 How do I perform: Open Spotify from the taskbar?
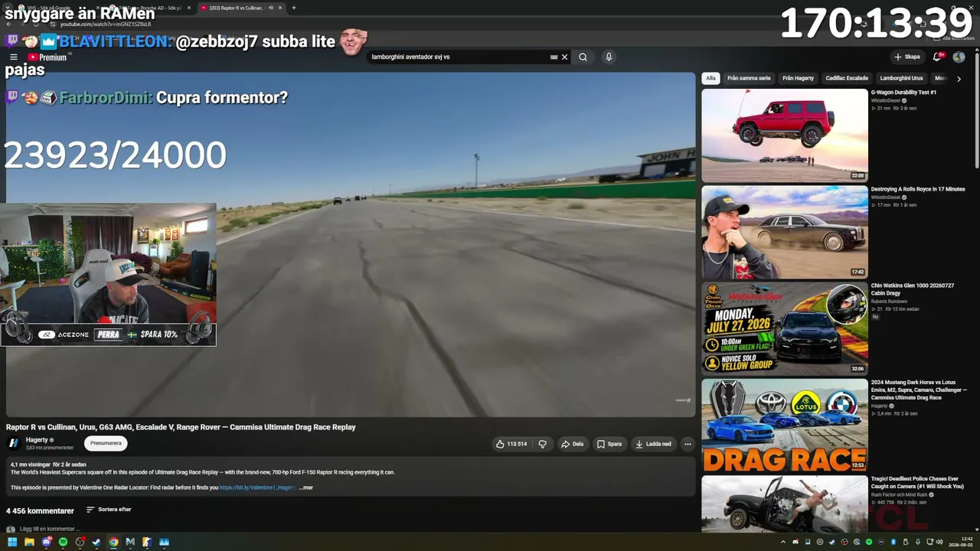pyautogui.click(x=63, y=542)
